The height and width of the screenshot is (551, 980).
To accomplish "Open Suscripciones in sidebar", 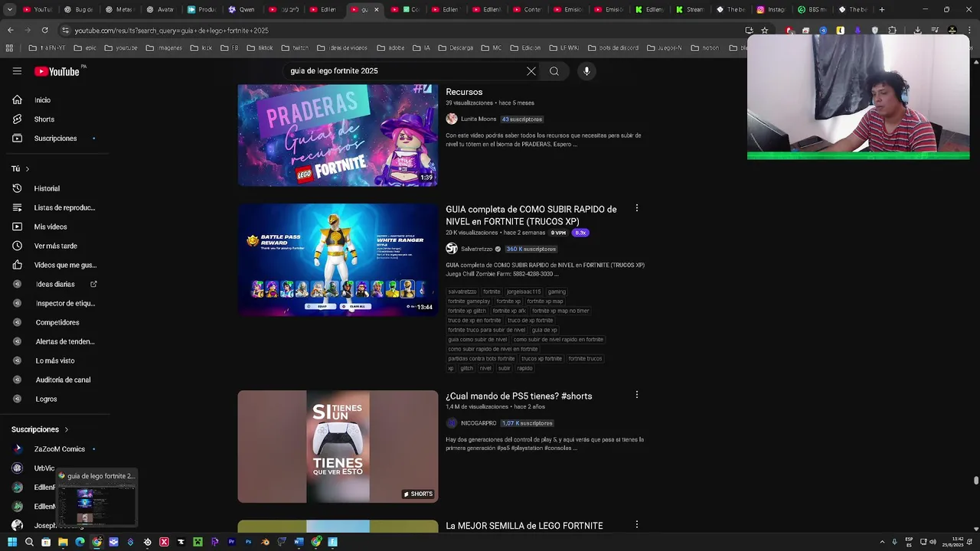I will [x=54, y=139].
